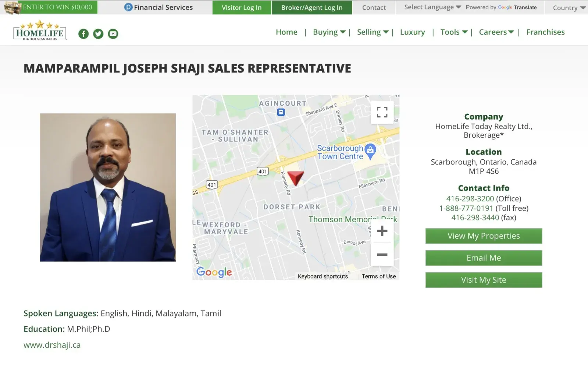Open the HomeLife Facebook page icon
This screenshot has height=368, width=588.
click(x=83, y=34)
